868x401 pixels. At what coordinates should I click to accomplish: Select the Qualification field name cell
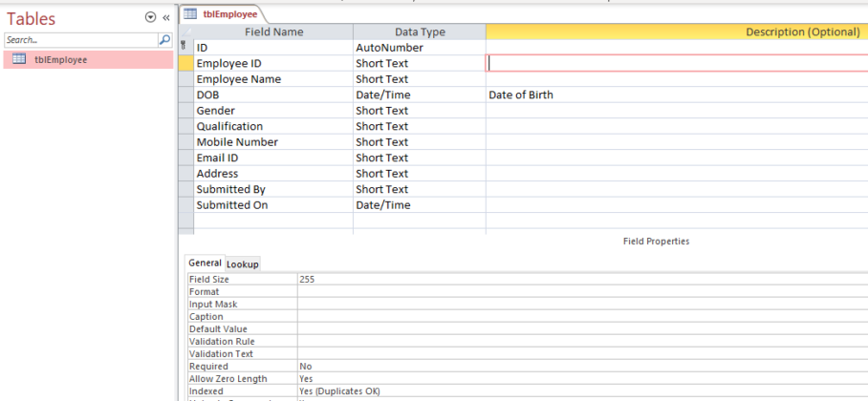click(x=273, y=126)
